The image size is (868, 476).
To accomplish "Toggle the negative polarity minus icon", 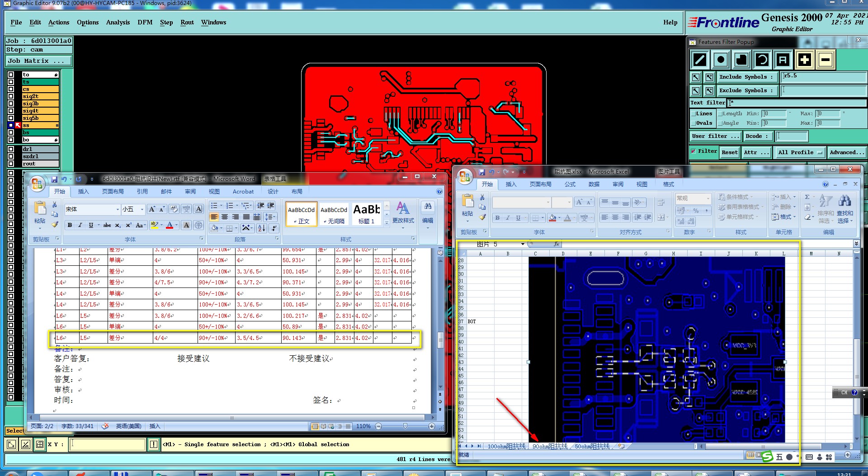I will coord(825,60).
